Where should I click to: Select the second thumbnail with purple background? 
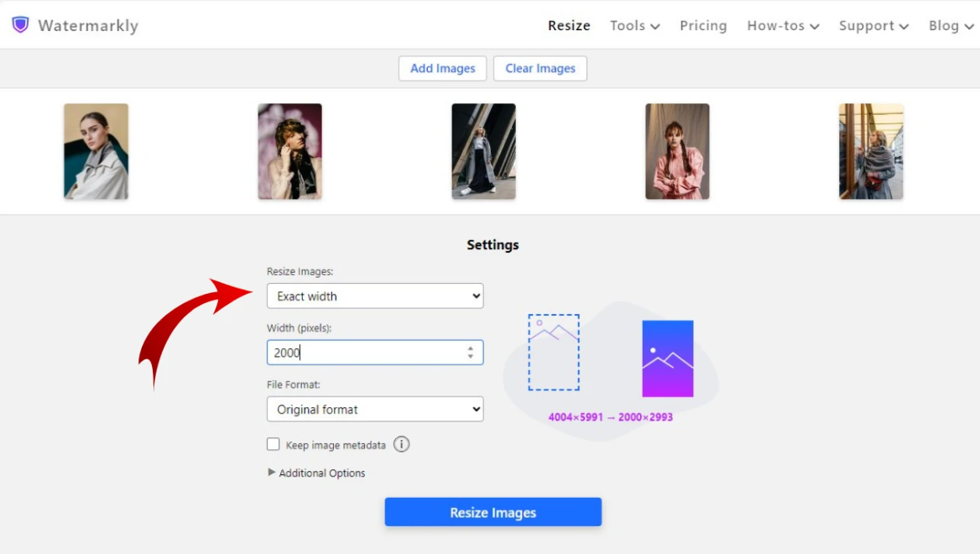289,151
